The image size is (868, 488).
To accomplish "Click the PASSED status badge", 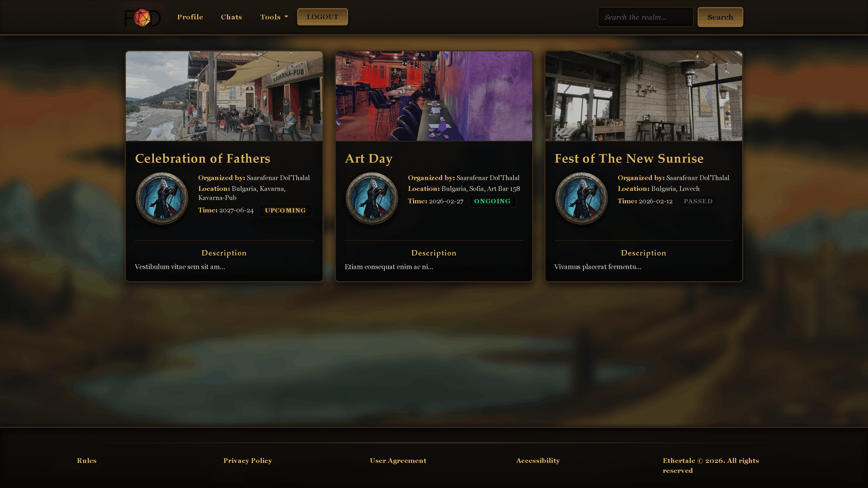I will (698, 201).
